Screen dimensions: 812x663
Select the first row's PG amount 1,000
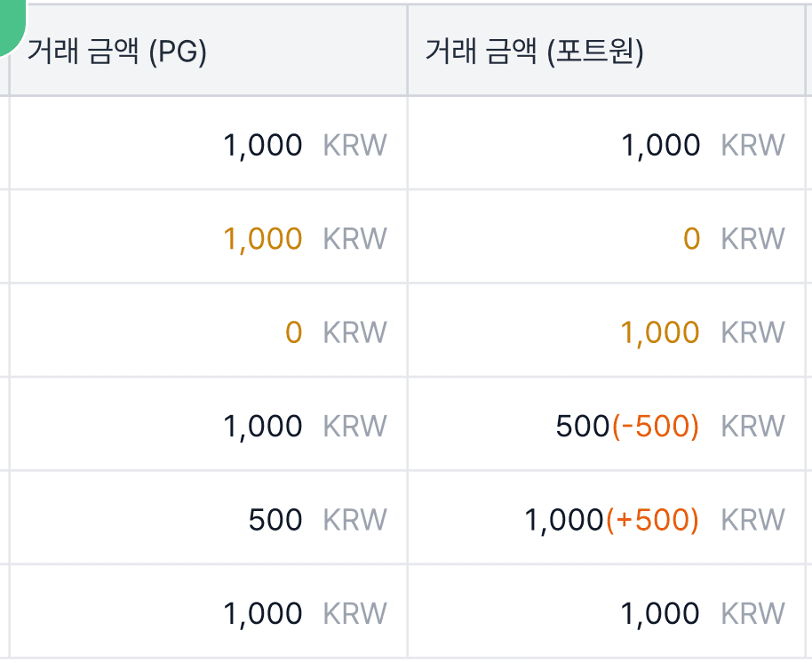point(263,145)
